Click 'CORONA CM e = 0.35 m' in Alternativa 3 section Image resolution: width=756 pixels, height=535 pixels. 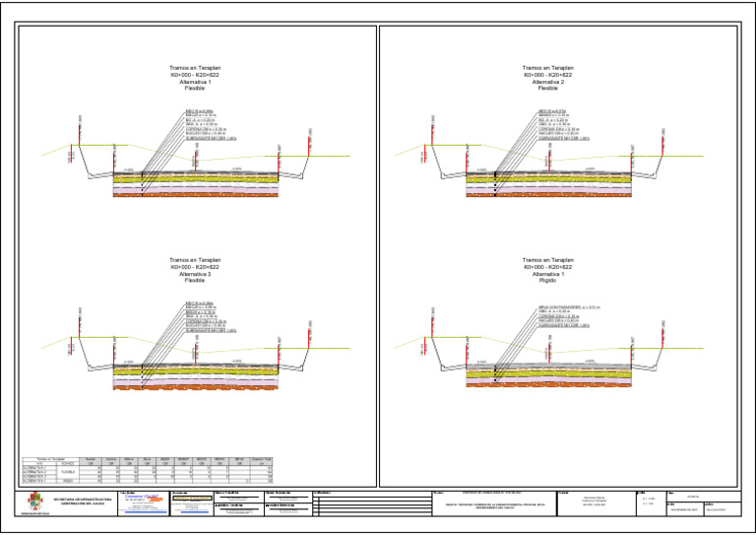[206, 321]
